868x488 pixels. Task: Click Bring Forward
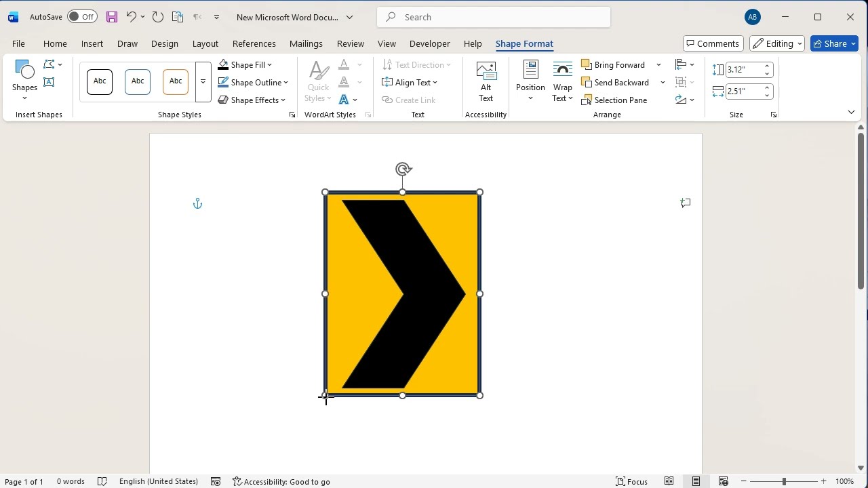tap(614, 65)
